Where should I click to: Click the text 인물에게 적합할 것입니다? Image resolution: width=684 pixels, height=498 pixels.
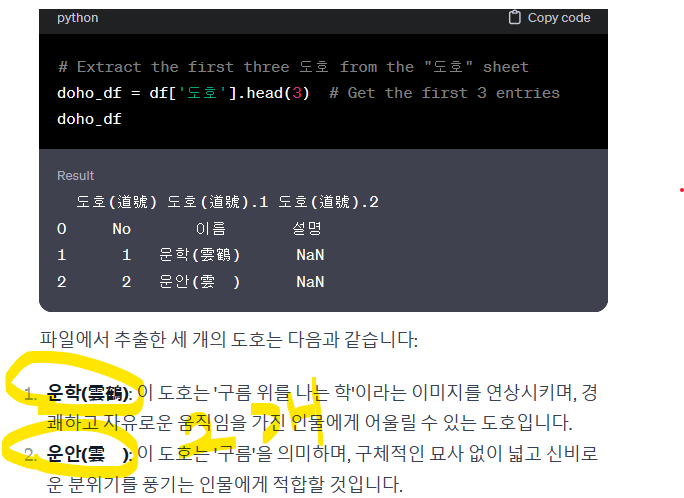301,484
